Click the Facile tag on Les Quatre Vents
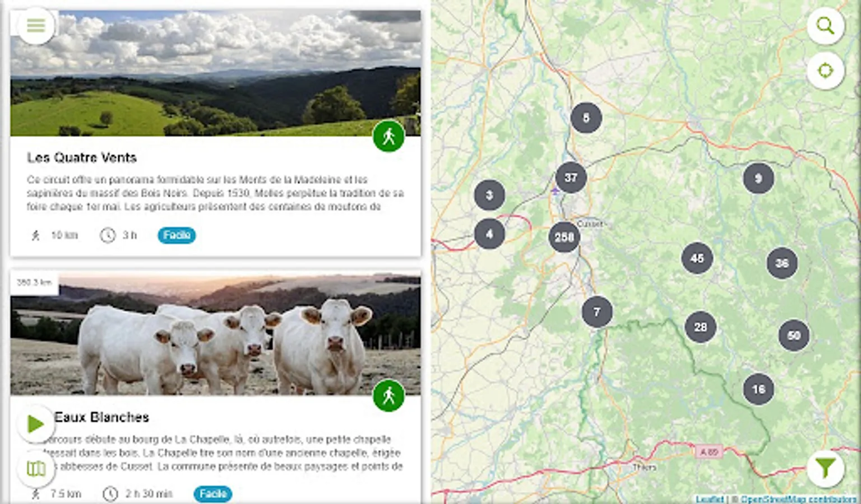Image resolution: width=861 pixels, height=504 pixels. point(177,235)
